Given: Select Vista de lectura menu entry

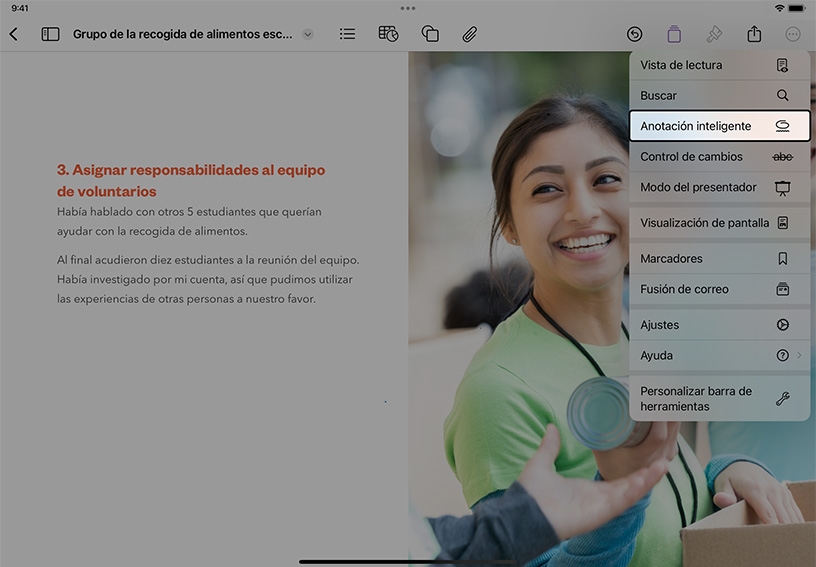Looking at the screenshot, I should (x=720, y=65).
